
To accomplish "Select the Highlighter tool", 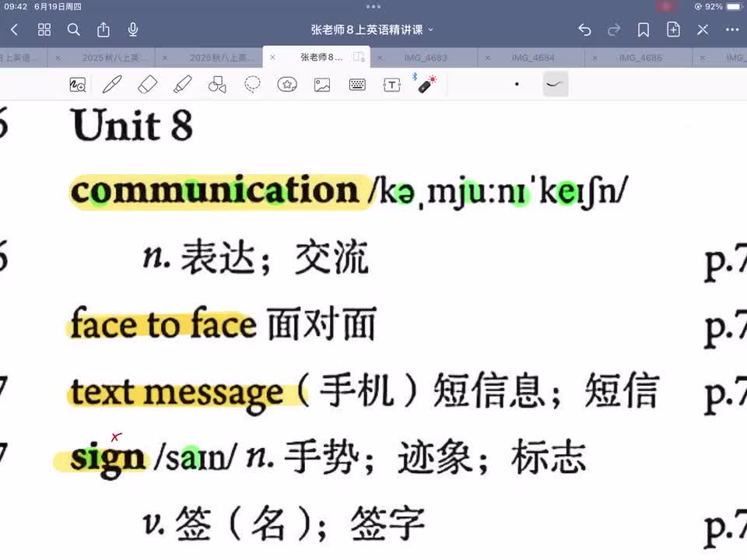I will pos(182,85).
